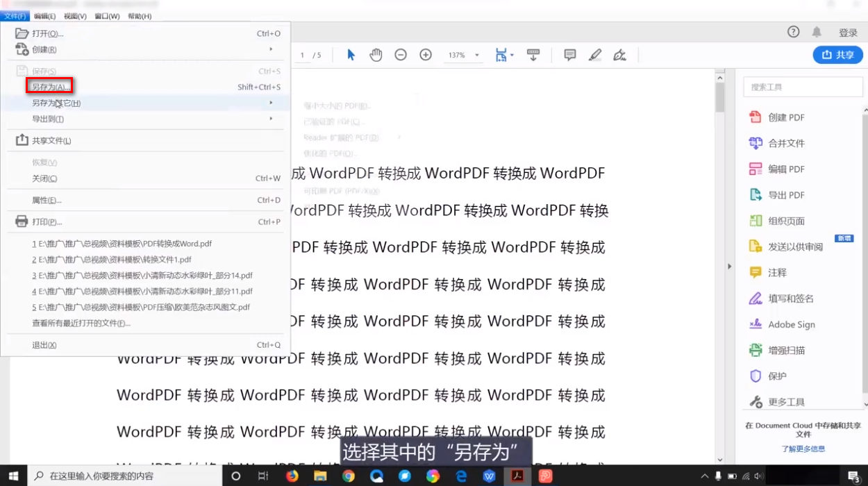
Task: Open the sign document tool
Action: point(620,55)
